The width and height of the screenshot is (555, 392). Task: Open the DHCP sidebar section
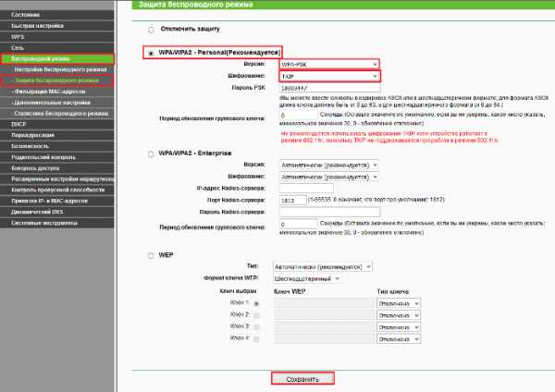click(x=19, y=123)
